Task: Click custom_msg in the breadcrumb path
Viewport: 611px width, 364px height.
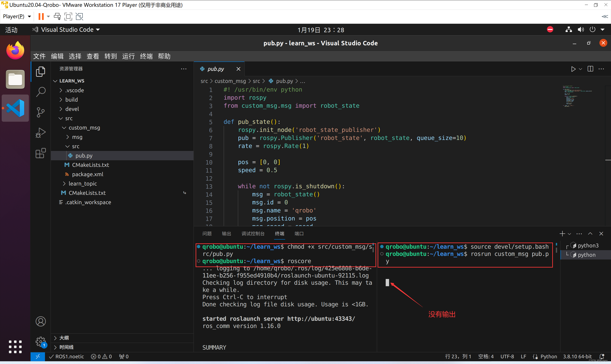Action: pyautogui.click(x=230, y=81)
